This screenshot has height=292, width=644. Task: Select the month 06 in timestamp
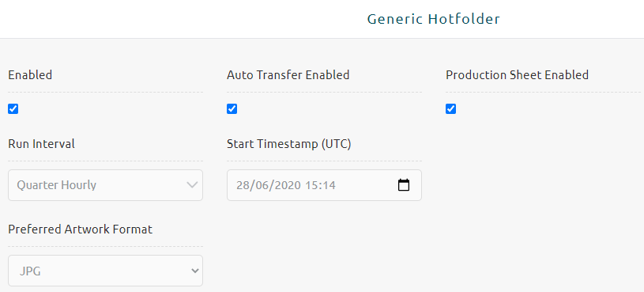[258, 185]
